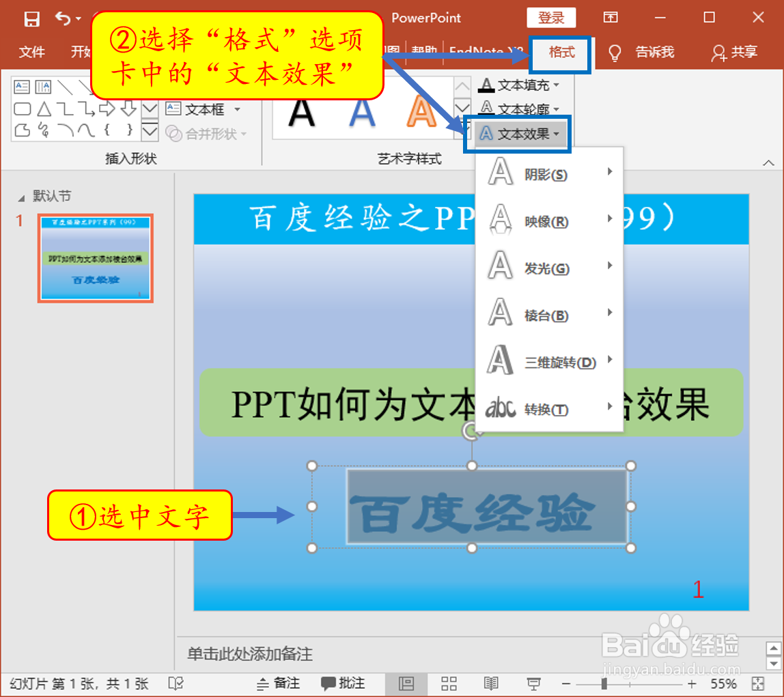Toggle the 批注 comments button
This screenshot has width=784, height=697.
pos(343,683)
